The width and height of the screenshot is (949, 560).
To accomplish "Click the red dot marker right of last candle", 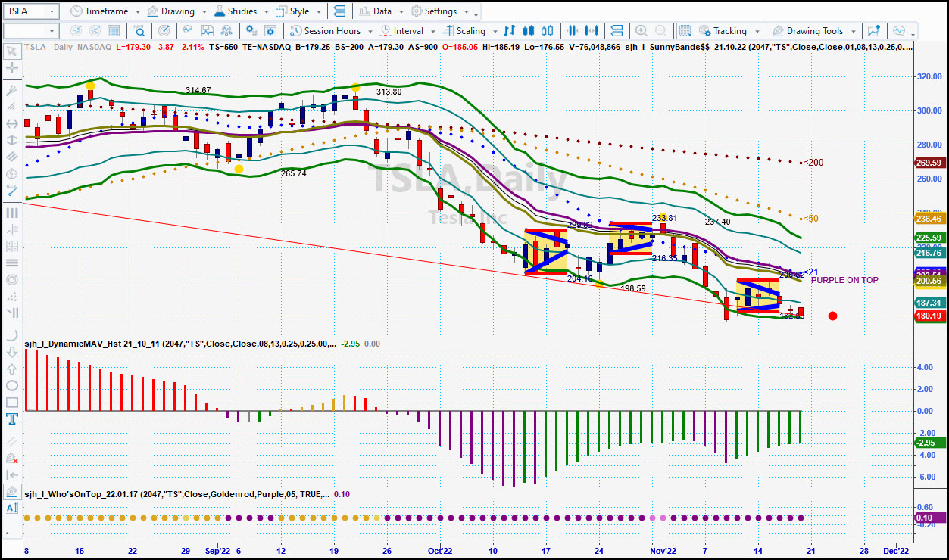I will coord(832,316).
